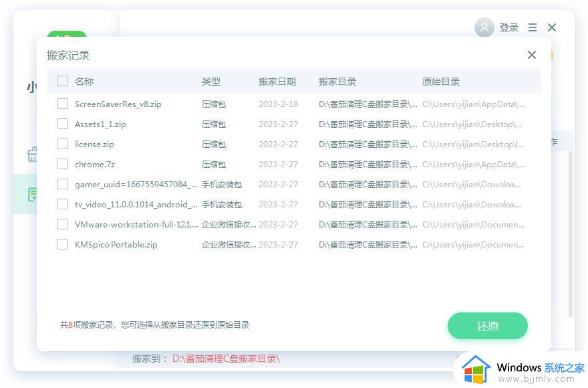Click original path of ScreenSaverRes_v8.zip row

point(473,104)
